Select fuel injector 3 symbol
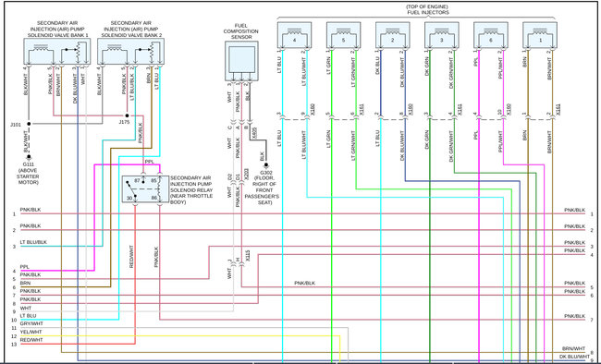The height and width of the screenshot is (364, 601). point(442,35)
